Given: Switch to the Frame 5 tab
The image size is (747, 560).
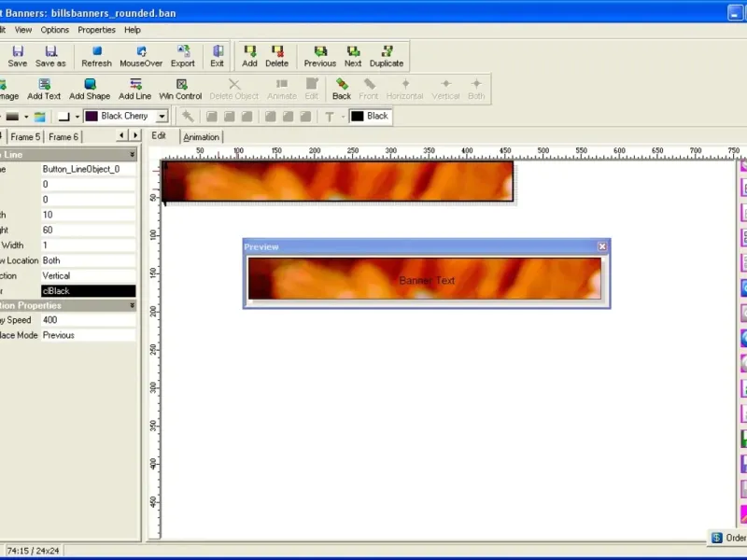Looking at the screenshot, I should point(25,137).
